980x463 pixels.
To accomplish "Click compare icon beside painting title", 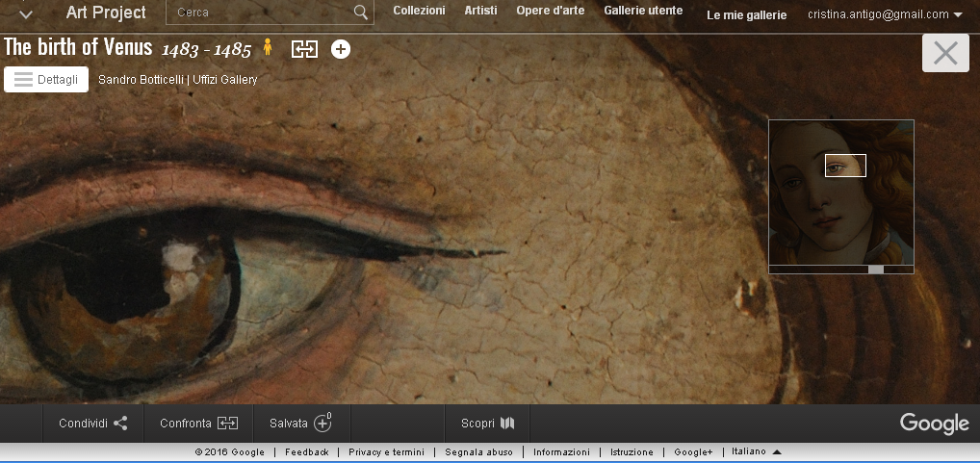I will click(x=304, y=49).
